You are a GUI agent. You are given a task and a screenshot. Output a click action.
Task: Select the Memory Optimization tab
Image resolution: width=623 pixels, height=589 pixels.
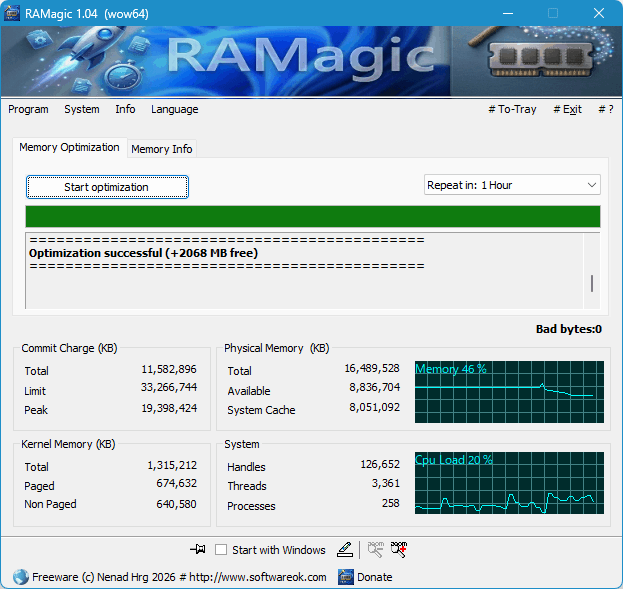69,147
